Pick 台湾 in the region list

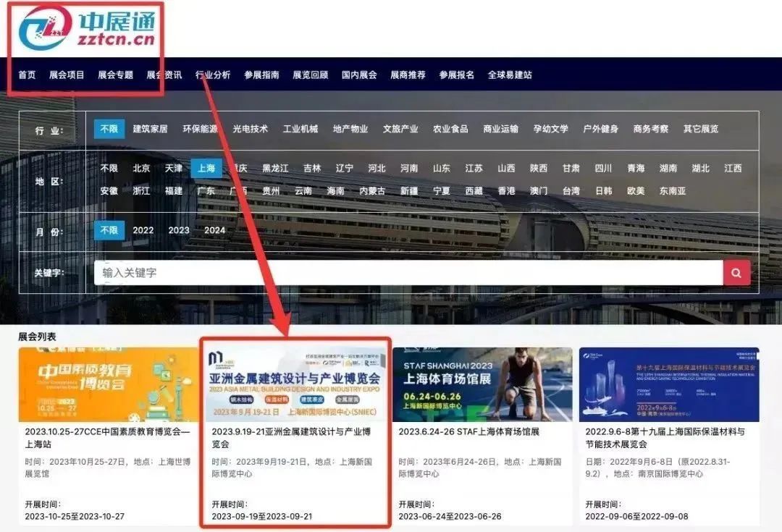click(x=571, y=190)
